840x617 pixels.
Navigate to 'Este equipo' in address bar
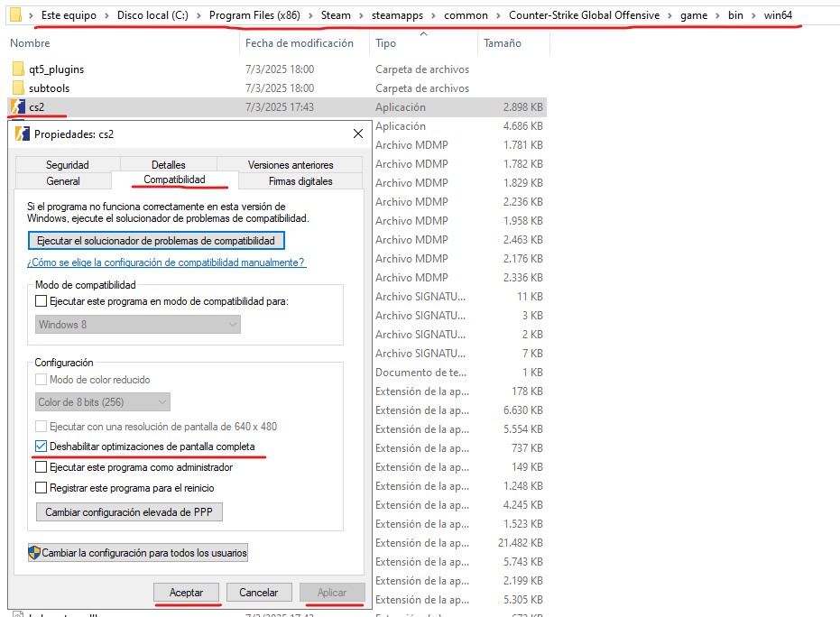click(69, 15)
